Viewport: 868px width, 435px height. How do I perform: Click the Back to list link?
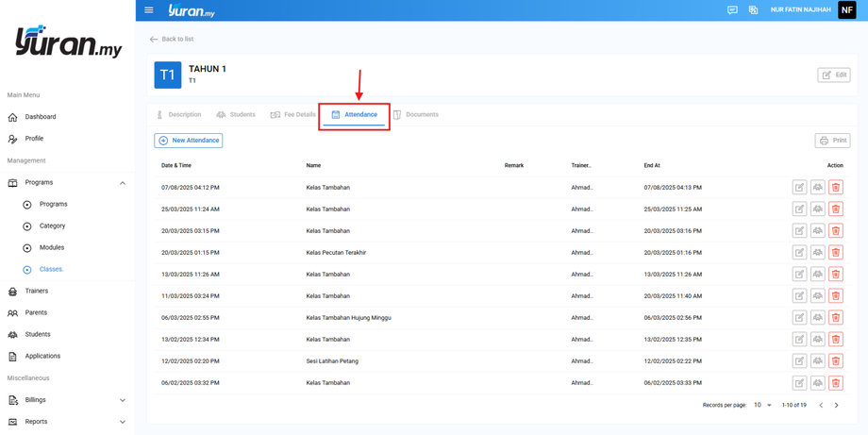coord(171,39)
